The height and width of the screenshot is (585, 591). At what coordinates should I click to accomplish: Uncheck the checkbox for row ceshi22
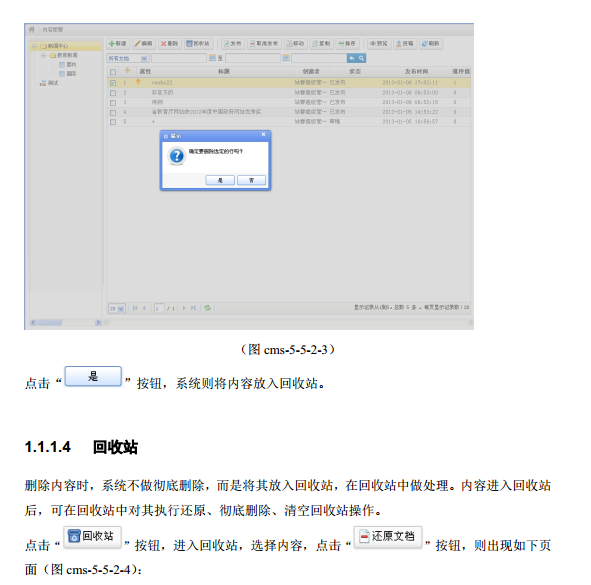pyautogui.click(x=113, y=83)
